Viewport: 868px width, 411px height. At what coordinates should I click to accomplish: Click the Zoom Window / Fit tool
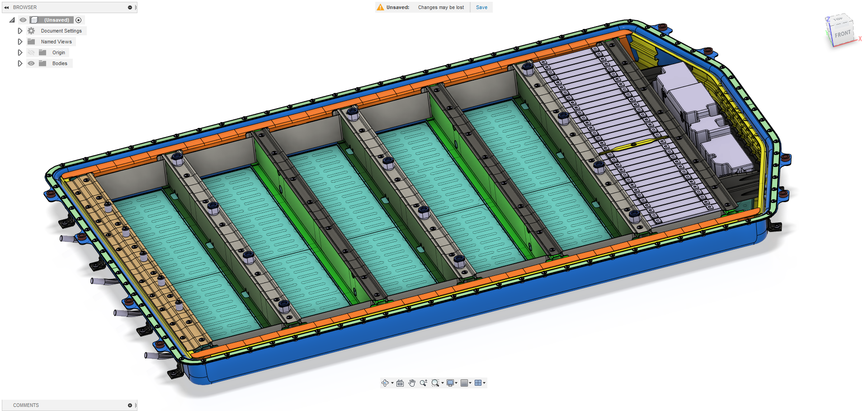pos(435,383)
